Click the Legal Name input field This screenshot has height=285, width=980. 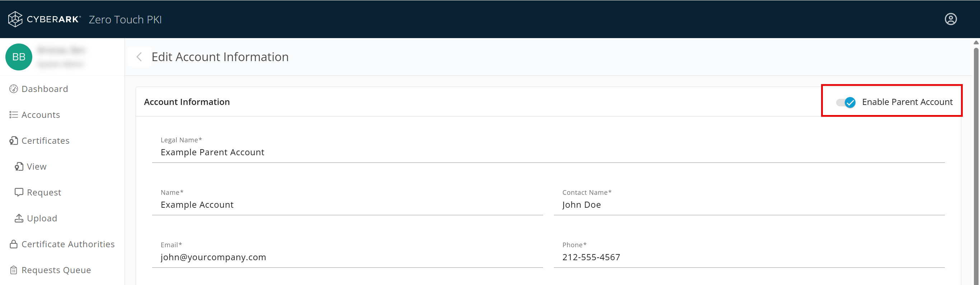point(548,152)
